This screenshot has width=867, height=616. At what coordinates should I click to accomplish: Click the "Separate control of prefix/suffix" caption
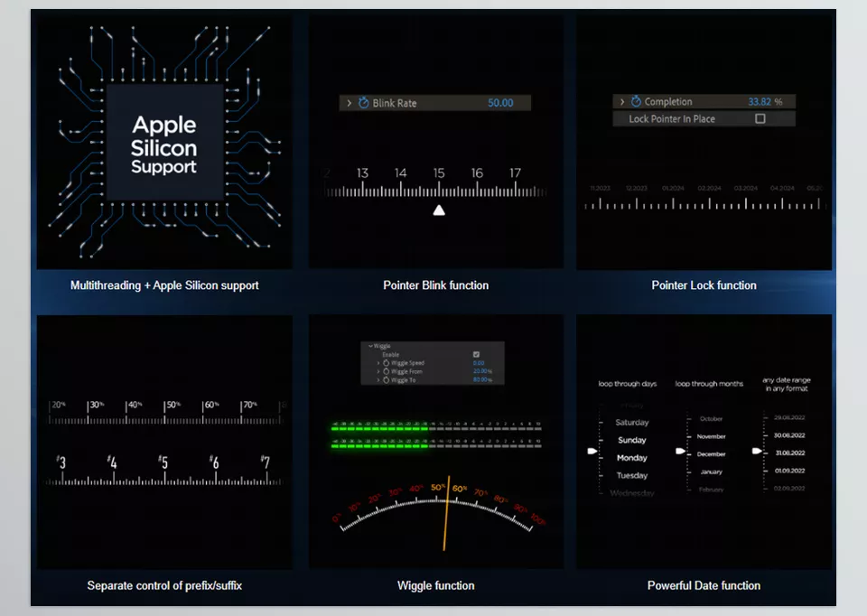tap(164, 585)
